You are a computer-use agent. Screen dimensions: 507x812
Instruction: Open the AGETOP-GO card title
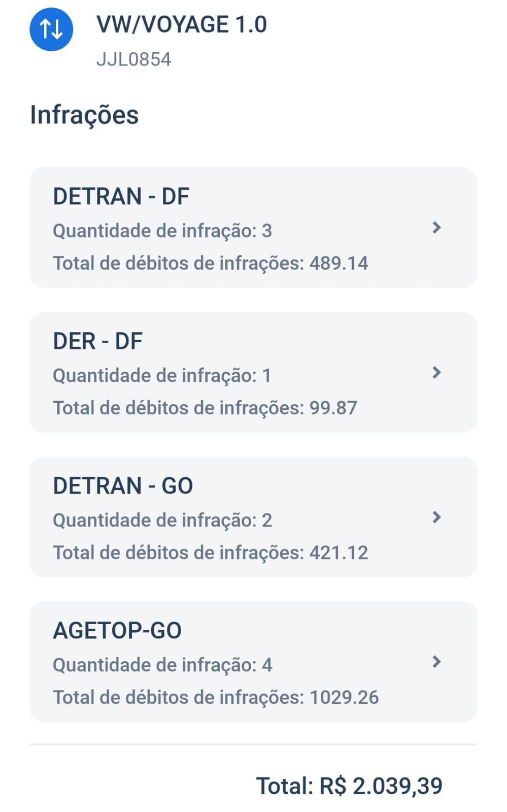click(117, 631)
